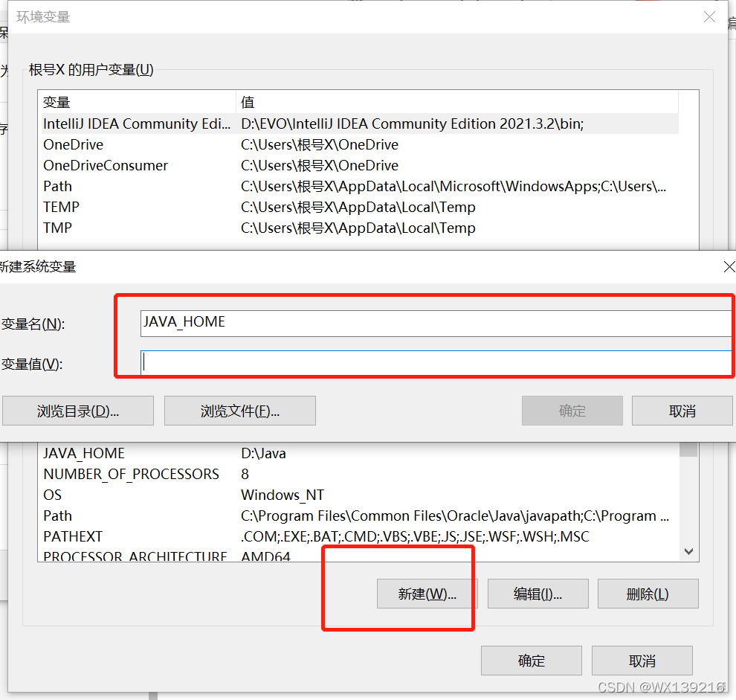Viewport: 736px width, 700px height.
Task: Click the 变量 column header in user variables
Action: [138, 102]
